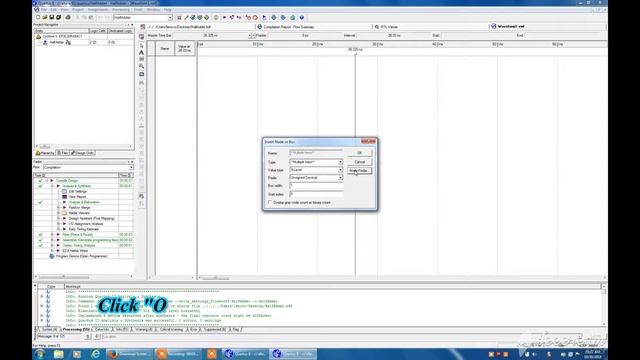The image size is (640, 360).
Task: Open the Tools menu
Action: point(138,9)
